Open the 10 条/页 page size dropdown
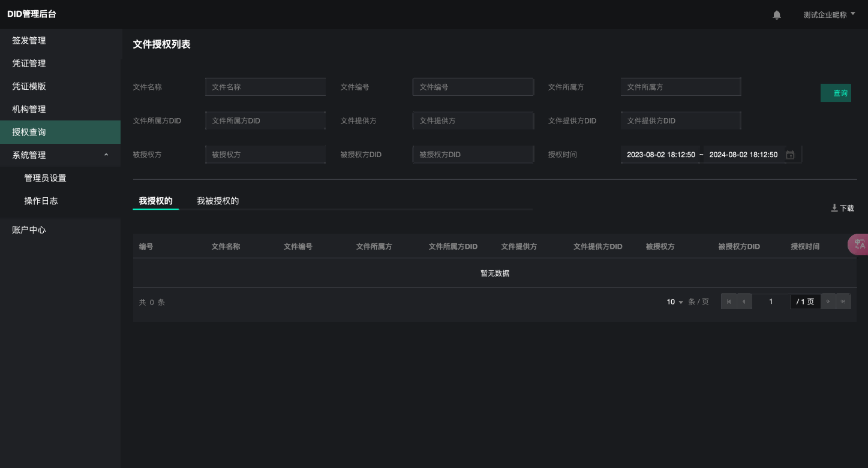868x468 pixels. pos(675,302)
